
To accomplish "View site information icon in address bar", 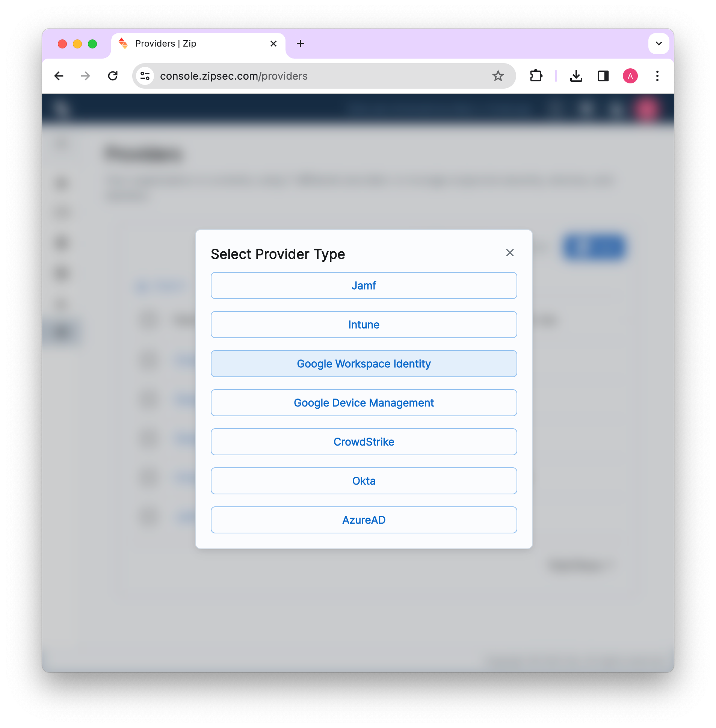I will [x=145, y=76].
